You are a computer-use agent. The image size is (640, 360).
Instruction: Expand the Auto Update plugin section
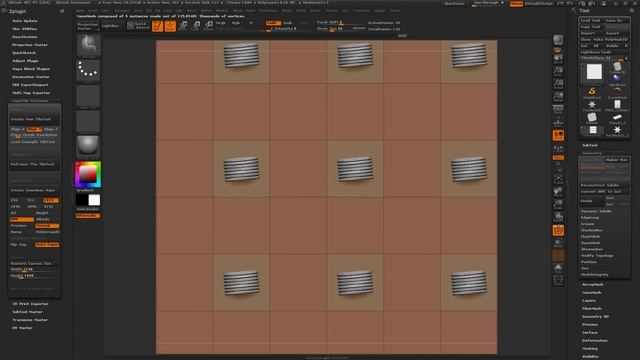pyautogui.click(x=25, y=21)
